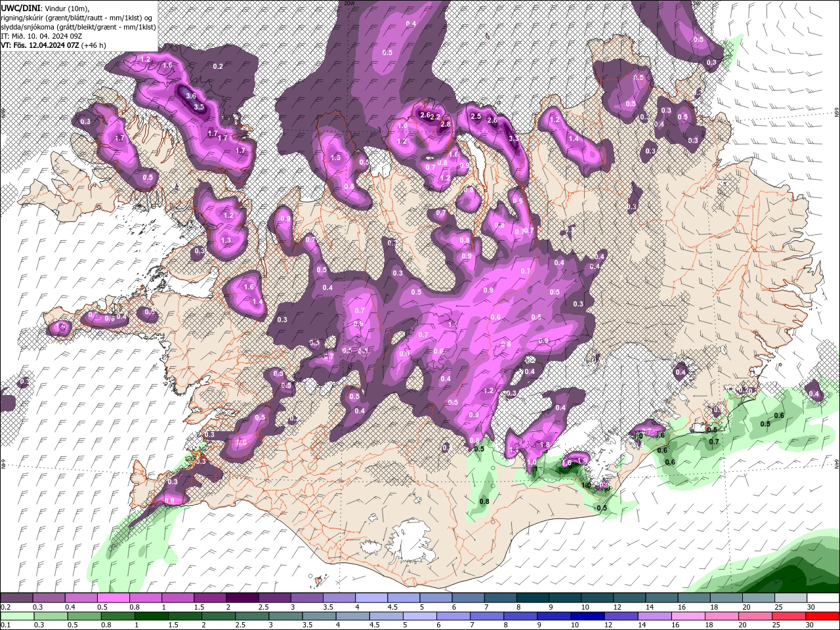The image size is (840, 630).
Task: Click the 2.2 snowfall value on the map
Action: (435, 117)
